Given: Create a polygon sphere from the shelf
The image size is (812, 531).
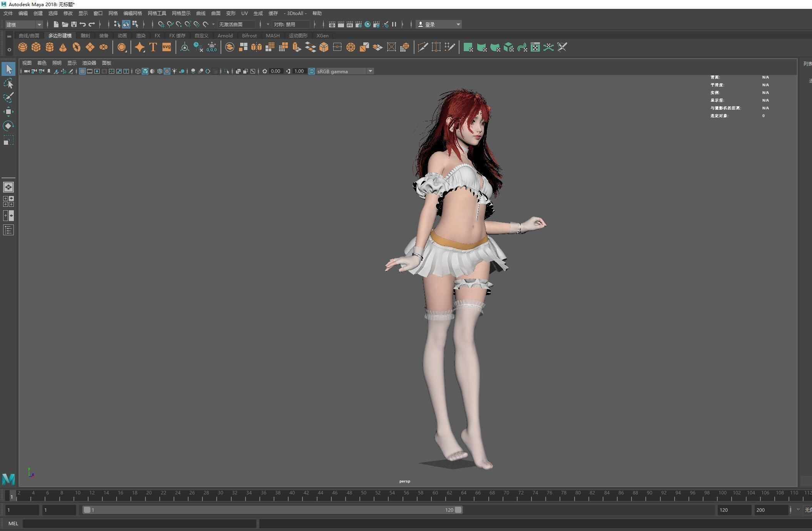Looking at the screenshot, I should pos(23,47).
